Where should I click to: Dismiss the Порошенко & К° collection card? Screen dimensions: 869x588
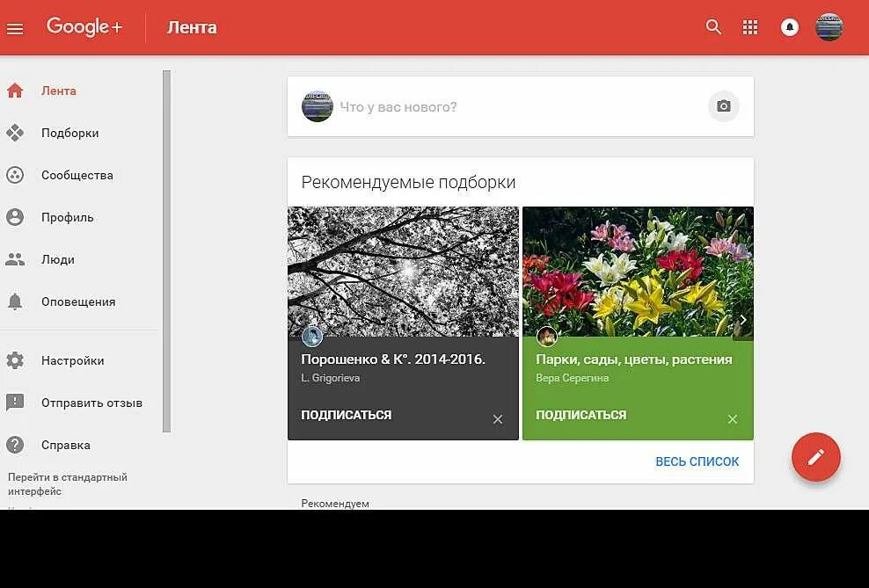498,419
